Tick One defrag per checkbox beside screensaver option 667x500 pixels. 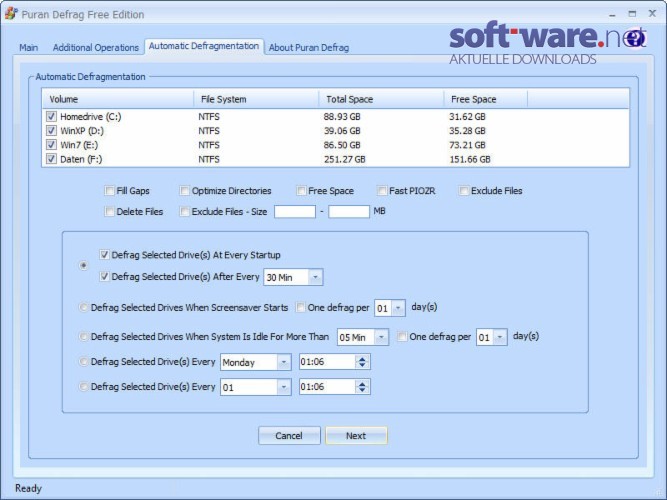300,307
